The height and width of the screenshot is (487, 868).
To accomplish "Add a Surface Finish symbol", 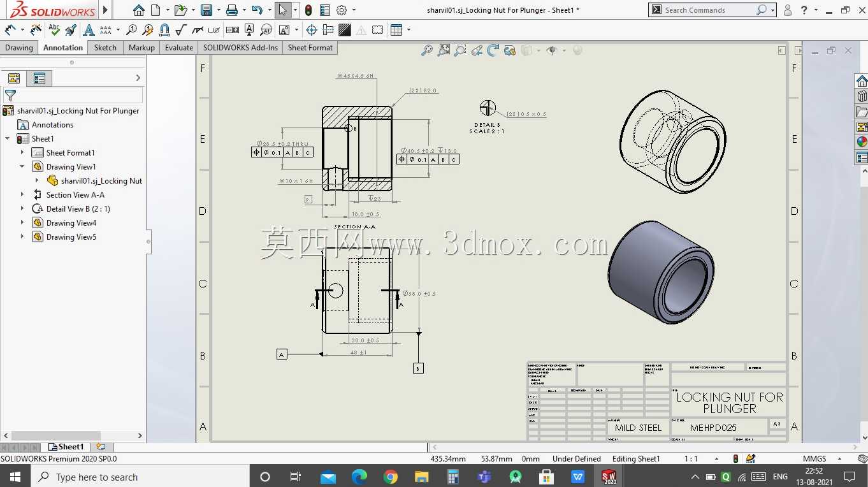I will pos(181,29).
